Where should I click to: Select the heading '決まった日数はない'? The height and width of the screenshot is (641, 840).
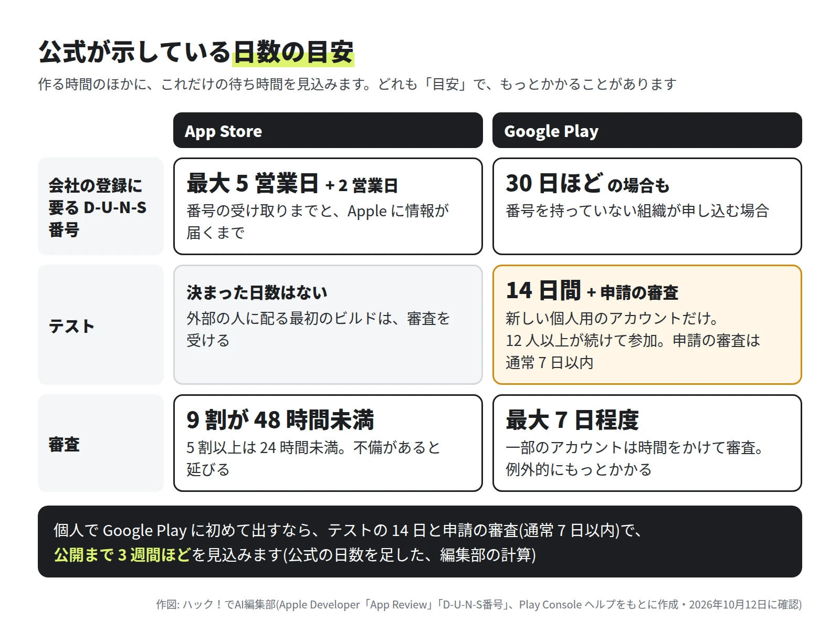257,292
